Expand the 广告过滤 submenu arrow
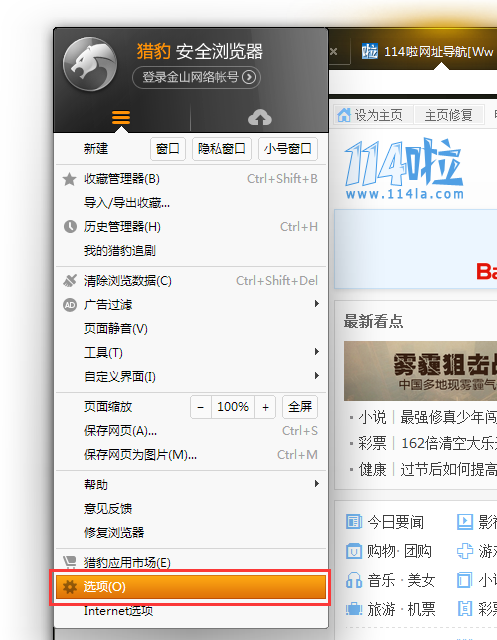Image resolution: width=497 pixels, height=640 pixels. [317, 304]
